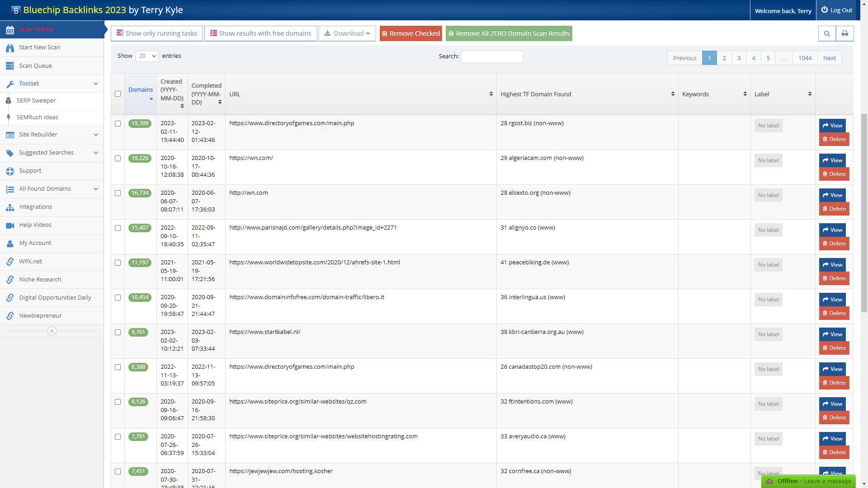Screen dimensions: 868x488
Task: Click the Start New Scan icon
Action: click(10, 47)
